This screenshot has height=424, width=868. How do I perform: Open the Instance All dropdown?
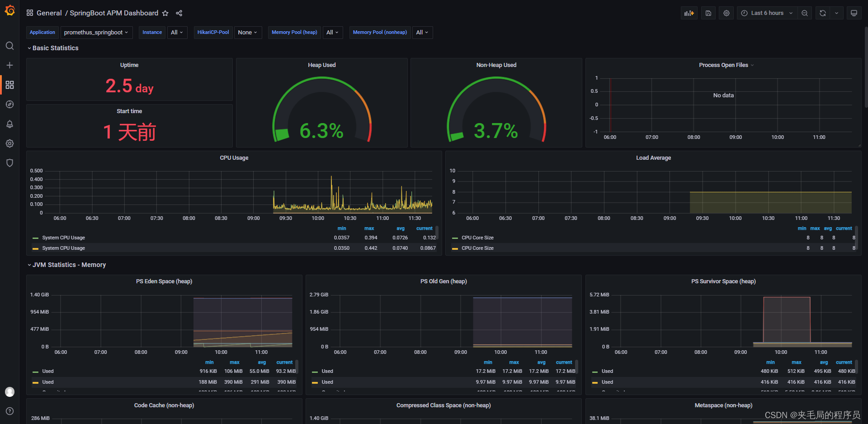(177, 33)
